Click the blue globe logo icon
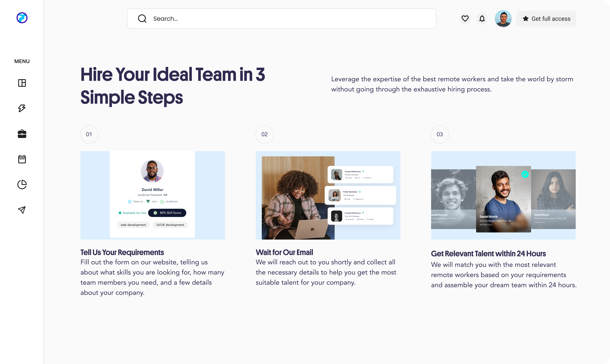 (22, 18)
